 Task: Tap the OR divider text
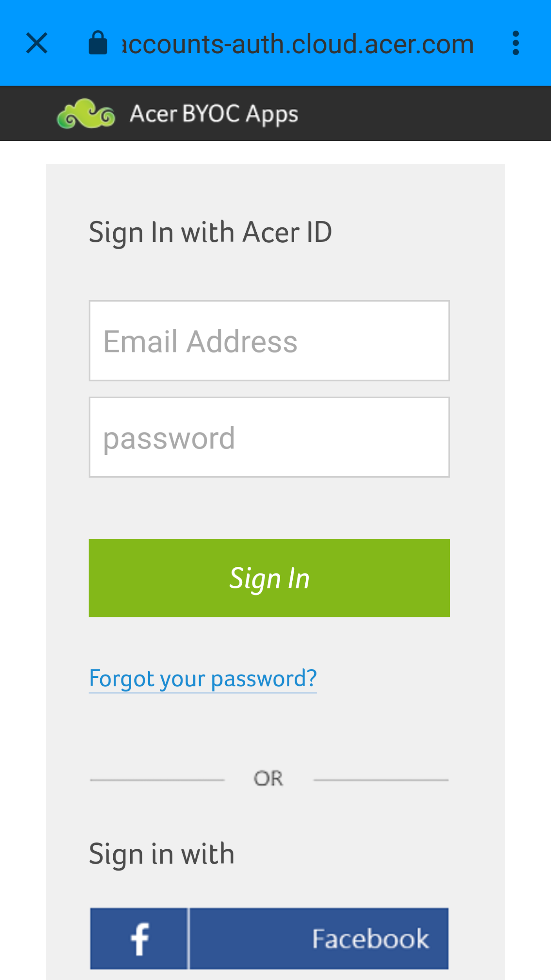pos(268,779)
